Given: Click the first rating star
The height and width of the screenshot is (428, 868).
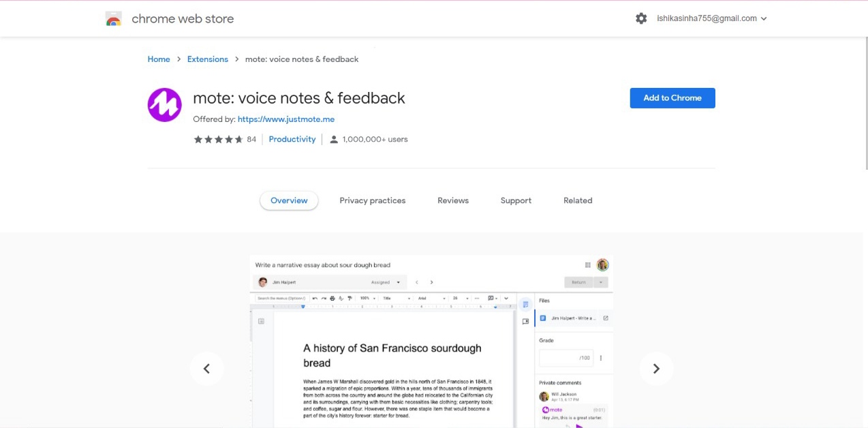Looking at the screenshot, I should point(198,138).
